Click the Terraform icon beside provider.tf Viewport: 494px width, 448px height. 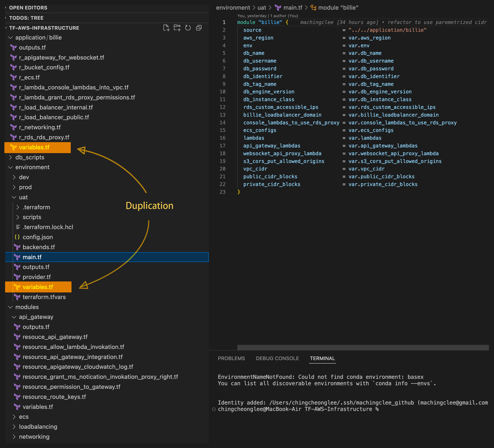[x=17, y=277]
